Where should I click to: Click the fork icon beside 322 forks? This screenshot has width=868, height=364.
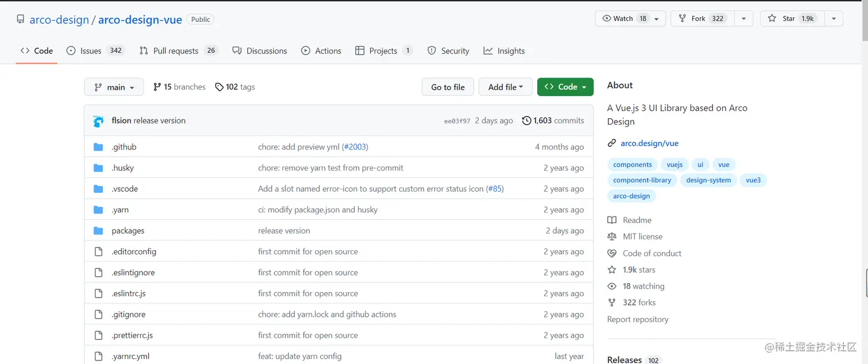612,303
